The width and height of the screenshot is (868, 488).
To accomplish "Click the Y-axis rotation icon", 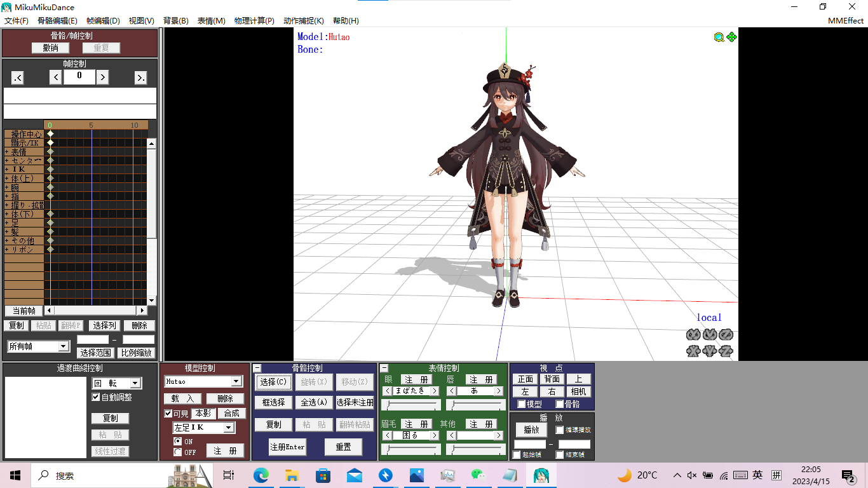I will tap(710, 335).
